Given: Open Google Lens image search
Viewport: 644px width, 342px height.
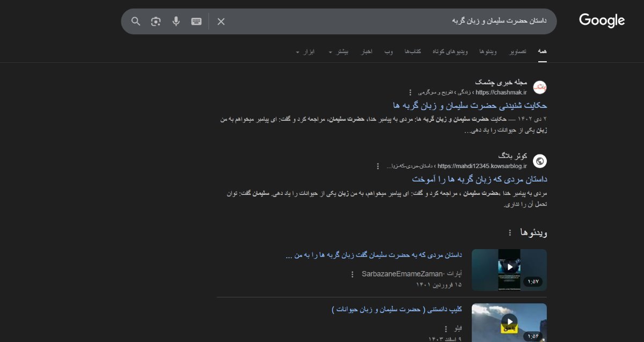Looking at the screenshot, I should pos(156,21).
